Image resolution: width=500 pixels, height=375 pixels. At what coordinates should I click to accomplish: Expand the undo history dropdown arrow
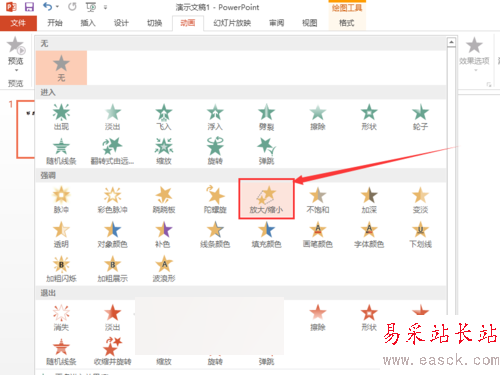click(x=57, y=7)
